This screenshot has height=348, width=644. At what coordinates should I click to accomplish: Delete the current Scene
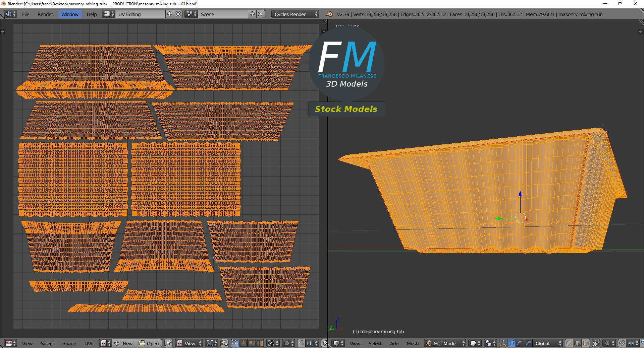(261, 14)
